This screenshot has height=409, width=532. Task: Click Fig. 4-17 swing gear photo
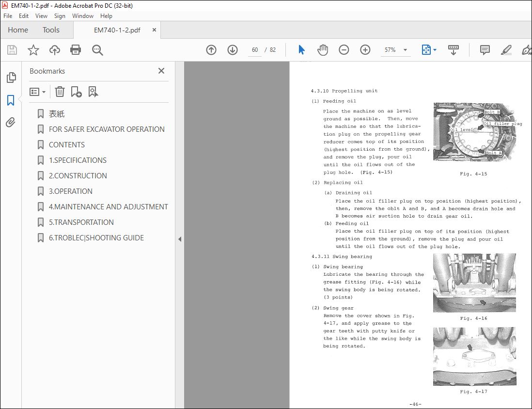(x=474, y=356)
